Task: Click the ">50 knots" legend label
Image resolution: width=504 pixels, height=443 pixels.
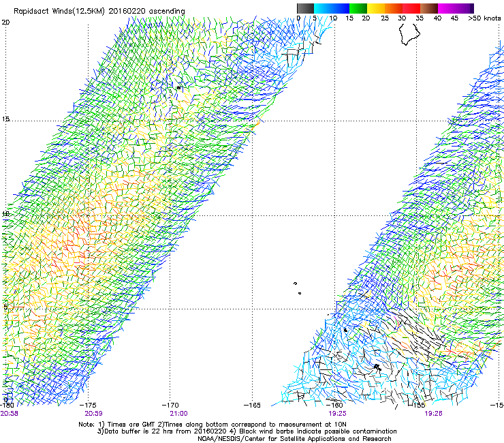Action: 484,18
